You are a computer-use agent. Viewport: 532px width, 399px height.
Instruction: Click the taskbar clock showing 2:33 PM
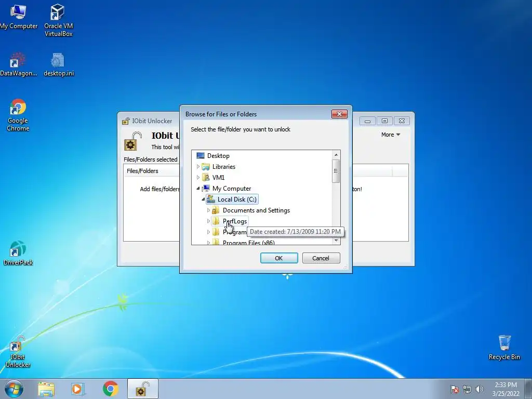(x=506, y=389)
